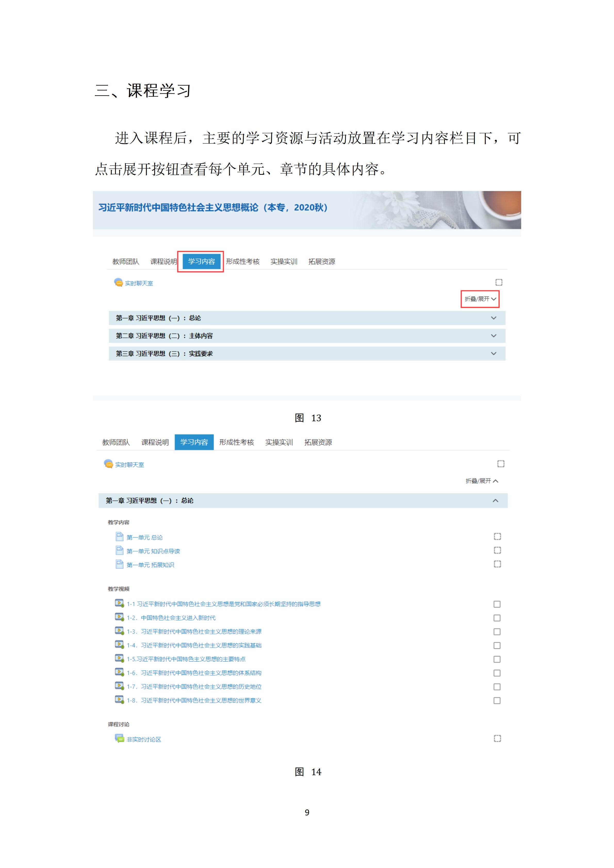
Task: Click the 课程讨论 section heading
Action: (x=119, y=724)
